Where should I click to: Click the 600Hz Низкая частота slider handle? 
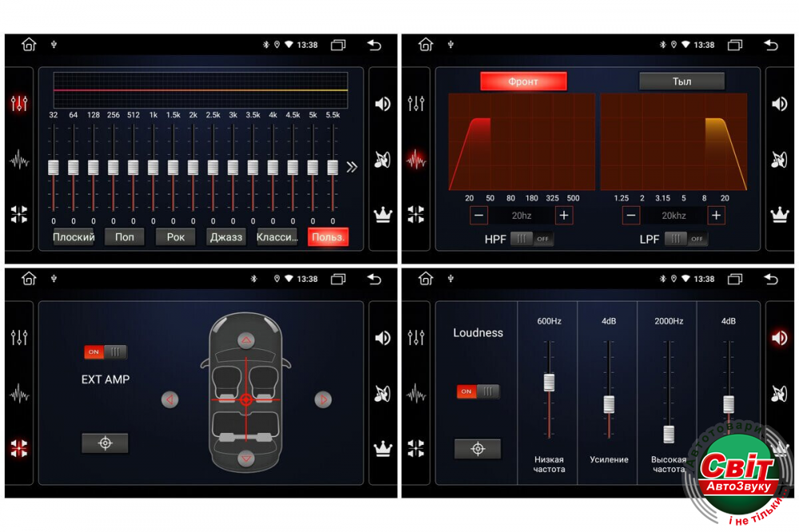(549, 382)
